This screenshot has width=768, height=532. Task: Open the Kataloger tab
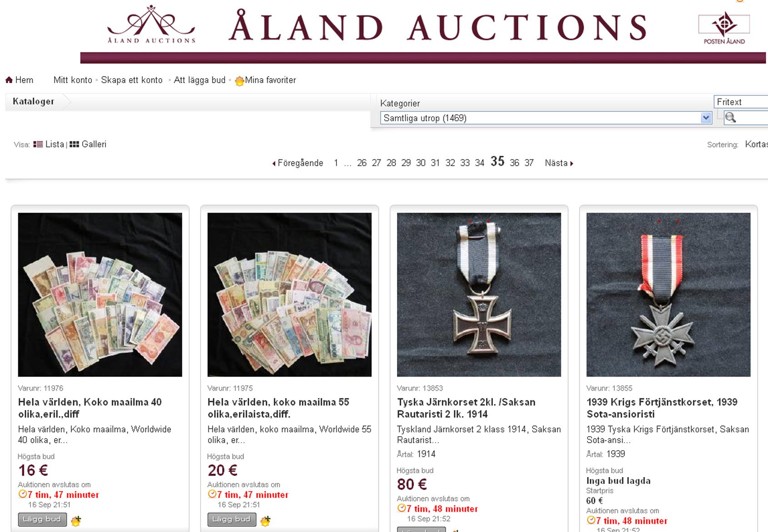34,101
